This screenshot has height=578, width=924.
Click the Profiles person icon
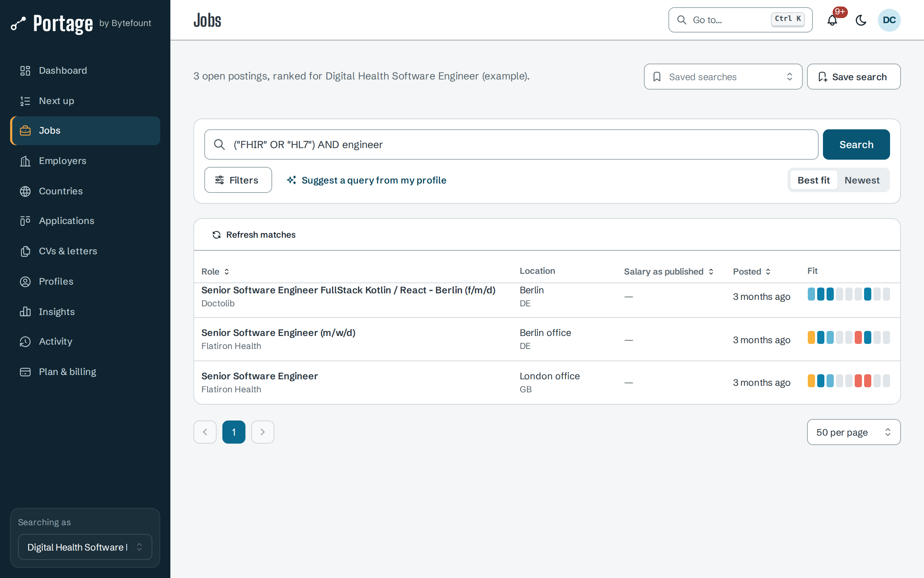point(25,281)
